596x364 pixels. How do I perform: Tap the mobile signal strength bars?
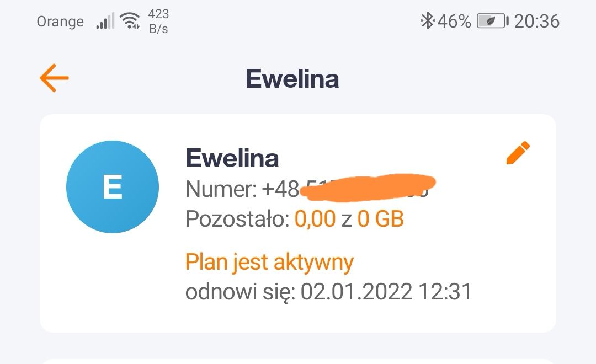[104, 20]
